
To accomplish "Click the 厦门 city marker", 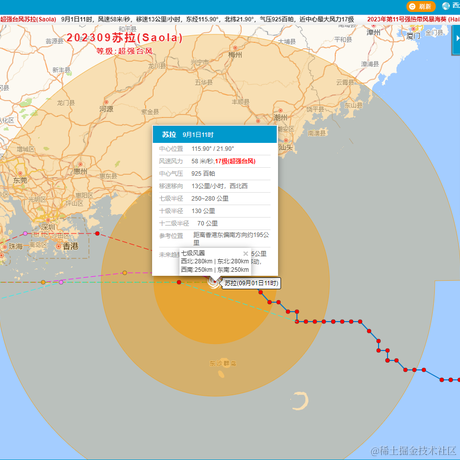I will (x=414, y=29).
